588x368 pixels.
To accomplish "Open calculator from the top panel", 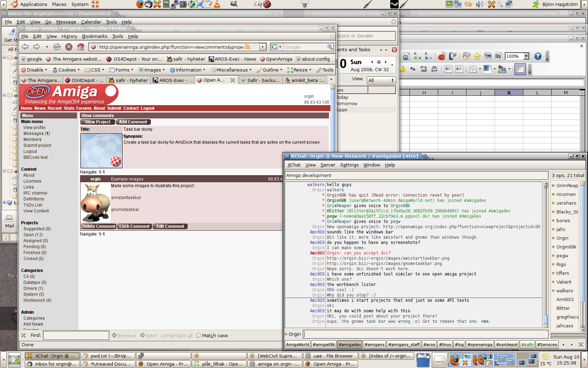I will click(166, 4).
